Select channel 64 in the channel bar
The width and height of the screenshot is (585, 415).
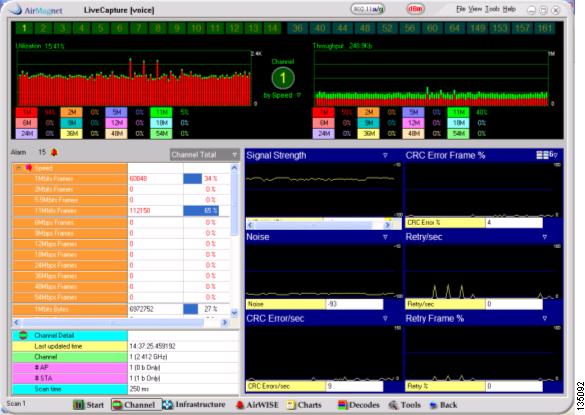point(454,28)
